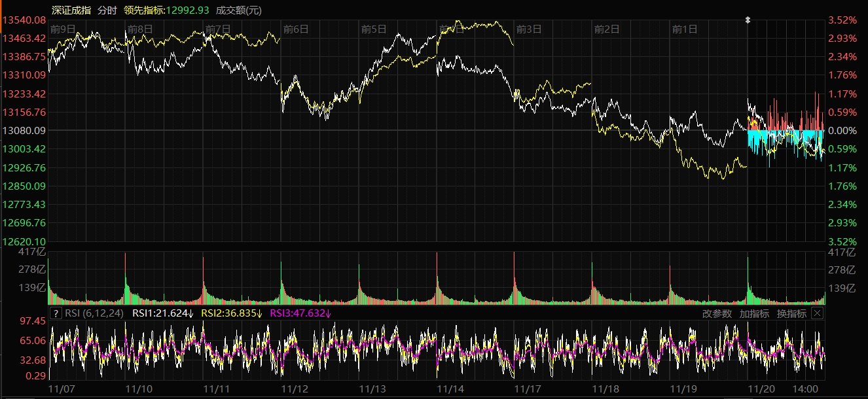Click the double-arrow marker above today's session
This screenshot has width=868, height=399.
[748, 20]
